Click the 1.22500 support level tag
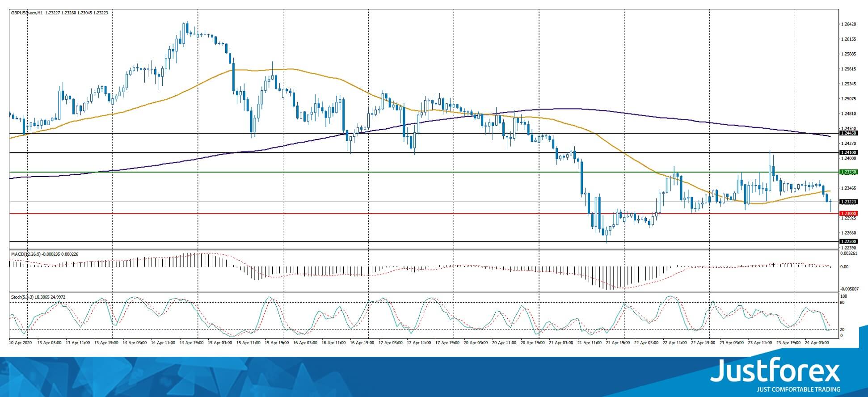The width and height of the screenshot is (868, 397). point(848,242)
